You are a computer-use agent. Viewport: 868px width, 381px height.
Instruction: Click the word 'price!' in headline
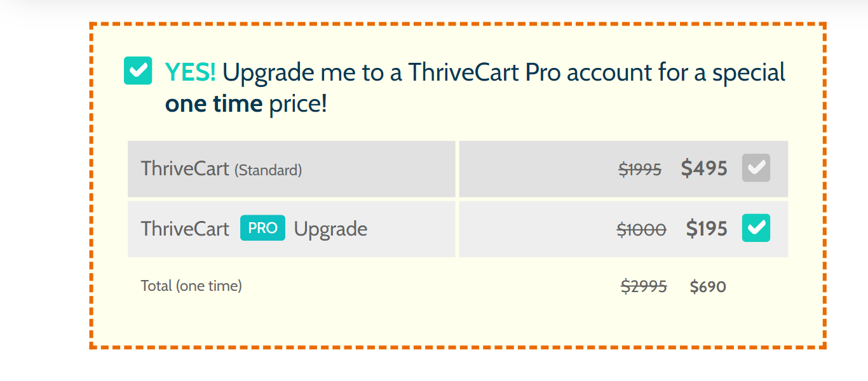[x=298, y=104]
